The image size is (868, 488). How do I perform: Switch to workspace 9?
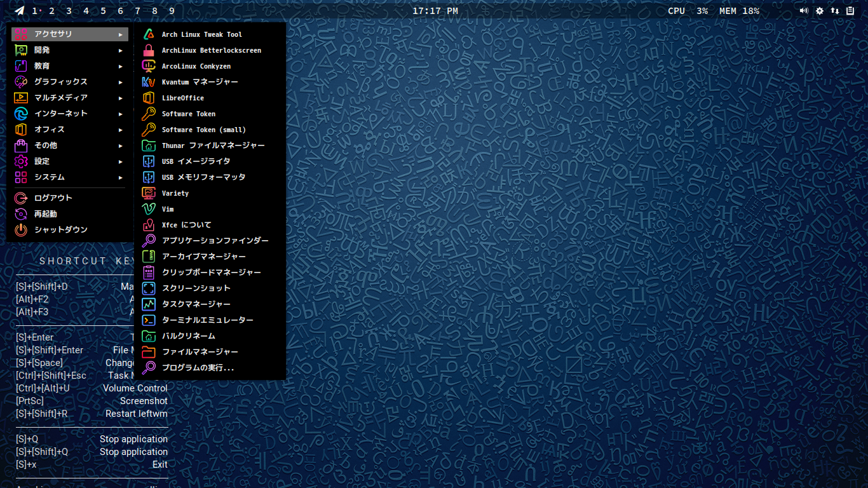pos(172,11)
